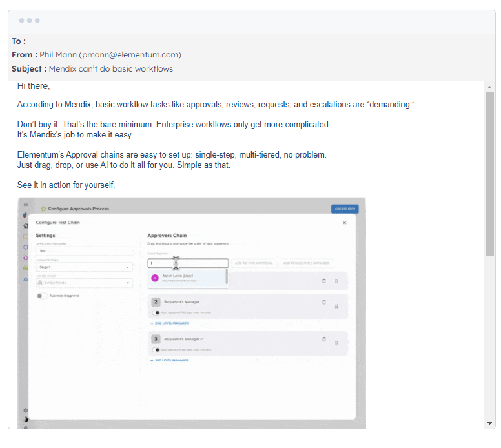Viewport: 501px width, 448px height.
Task: Click the subject text 'Mendix can't do basic workflows'
Action: (x=111, y=68)
